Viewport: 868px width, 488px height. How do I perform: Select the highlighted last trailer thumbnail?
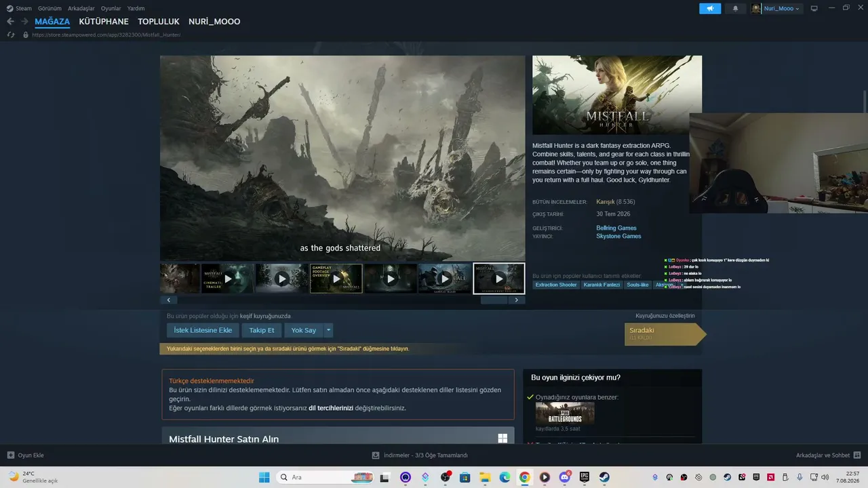click(499, 279)
